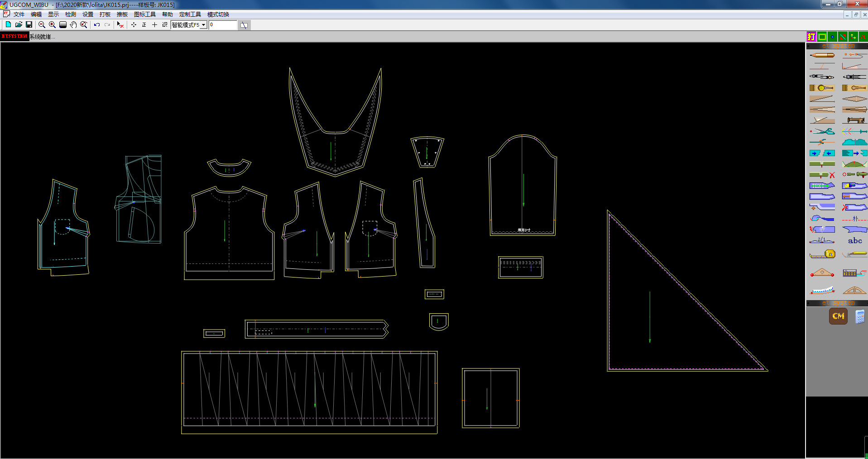Viewport: 868px width, 459px height.
Task: Select the sewing machine tool
Action: [854, 120]
